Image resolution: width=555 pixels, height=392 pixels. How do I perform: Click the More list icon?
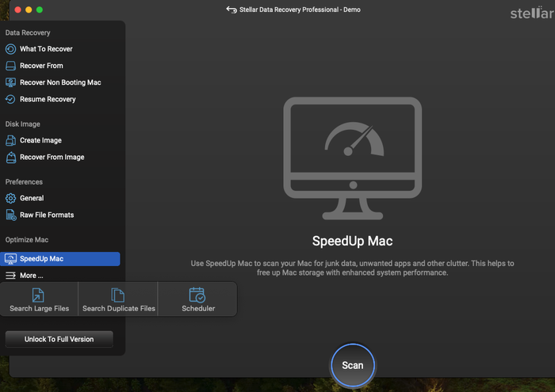pos(10,276)
